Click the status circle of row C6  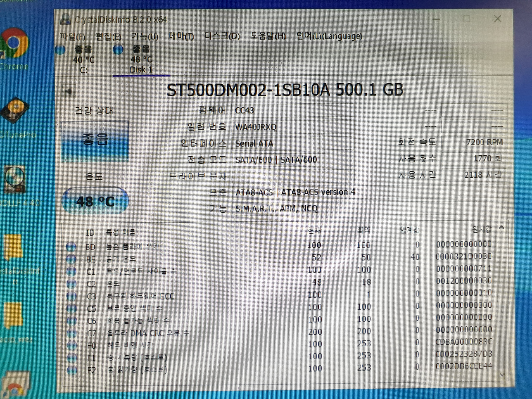click(x=72, y=321)
